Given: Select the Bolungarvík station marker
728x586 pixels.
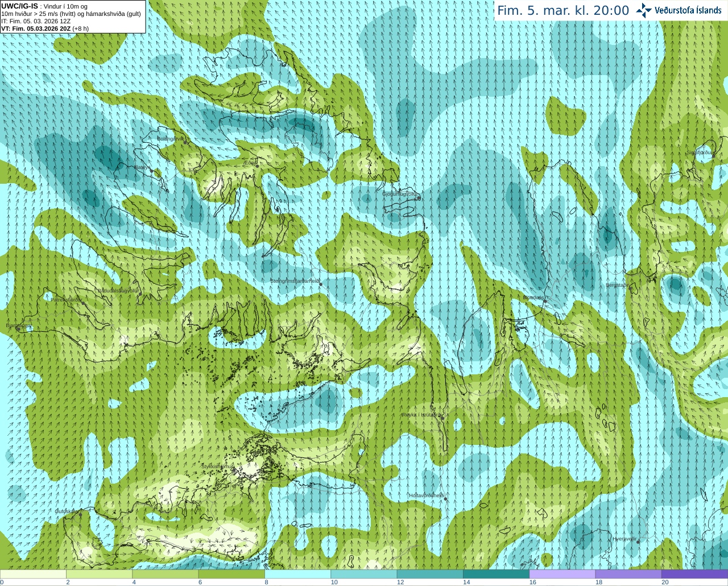Looking at the screenshot, I should 185,143.
